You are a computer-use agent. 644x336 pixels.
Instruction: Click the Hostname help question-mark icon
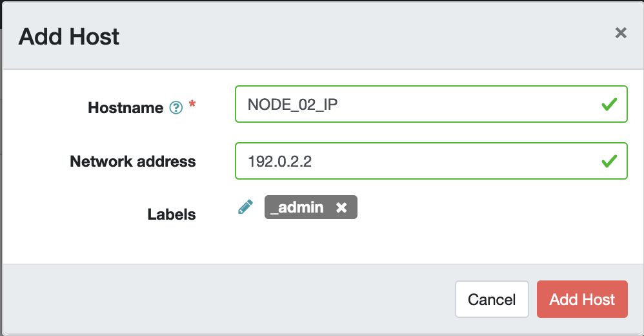[x=176, y=108]
